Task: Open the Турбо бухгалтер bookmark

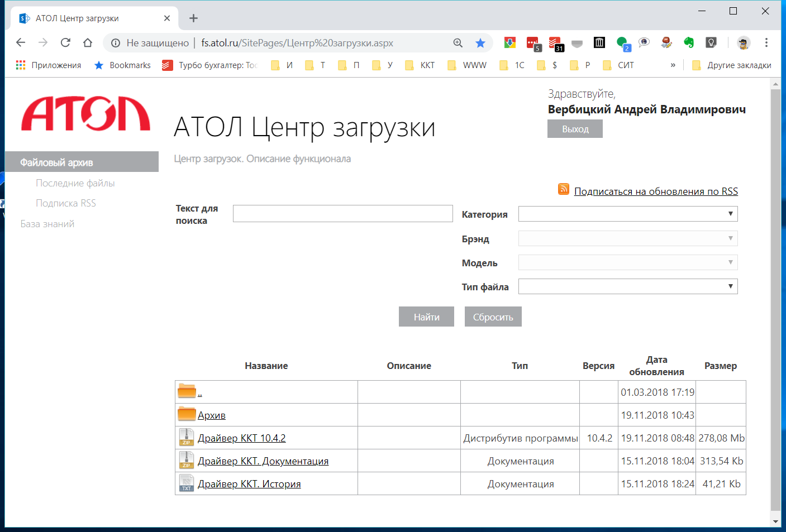Action: (210, 65)
